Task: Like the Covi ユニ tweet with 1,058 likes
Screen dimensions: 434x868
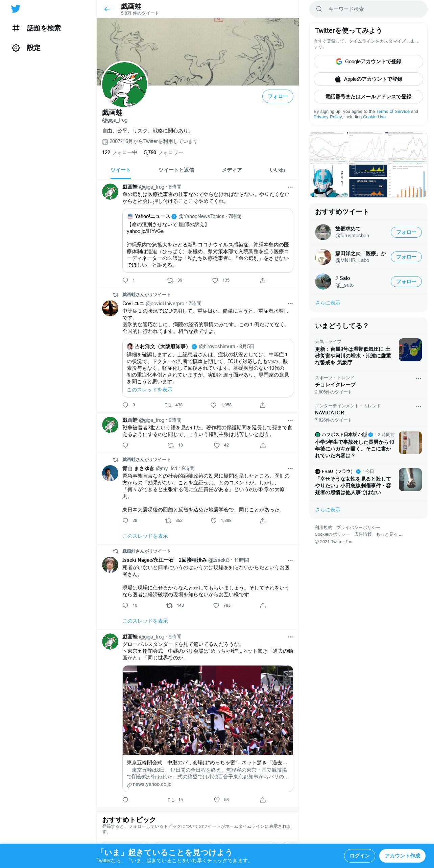Action: 213,405
